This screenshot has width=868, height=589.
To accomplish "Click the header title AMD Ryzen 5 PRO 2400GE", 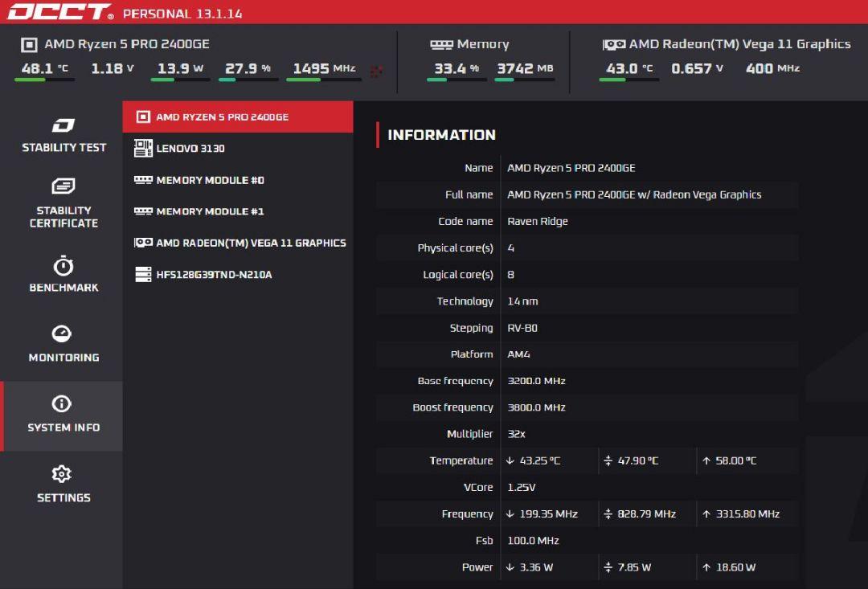I will pos(127,43).
